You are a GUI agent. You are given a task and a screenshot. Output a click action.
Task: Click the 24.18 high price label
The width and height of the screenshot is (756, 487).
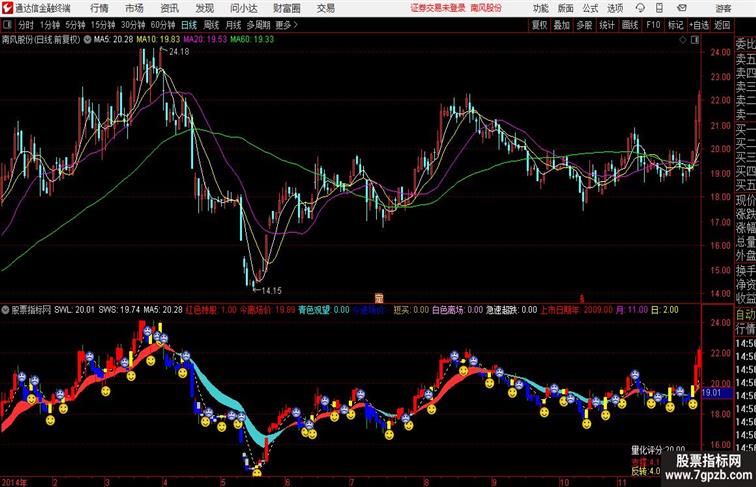click(179, 52)
